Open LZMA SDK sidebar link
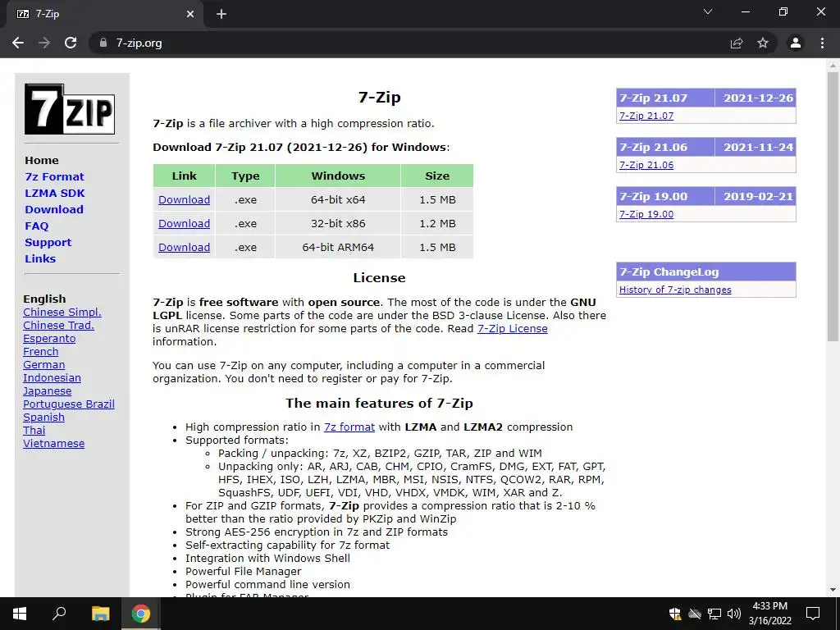The image size is (840, 630). coord(55,194)
